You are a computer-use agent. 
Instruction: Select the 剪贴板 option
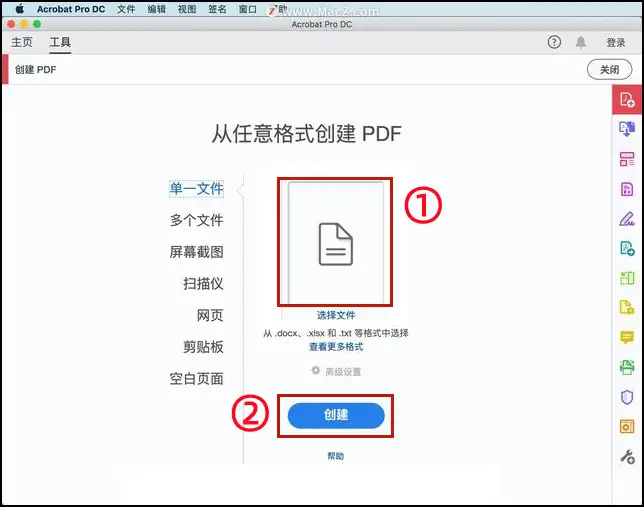(203, 347)
